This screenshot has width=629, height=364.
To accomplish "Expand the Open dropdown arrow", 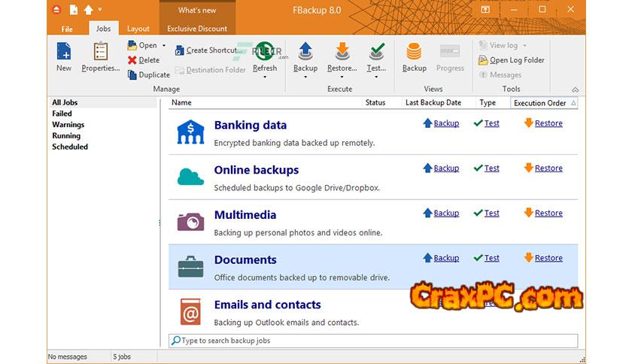I will pos(164,46).
